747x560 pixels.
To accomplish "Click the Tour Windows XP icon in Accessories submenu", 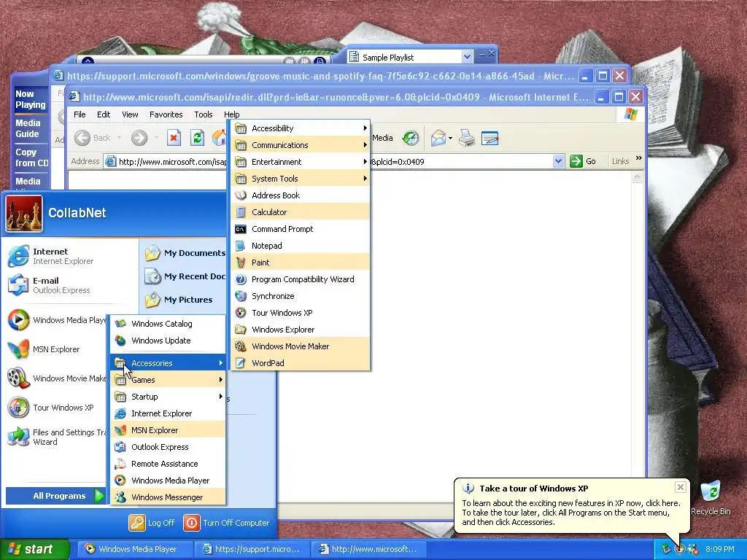I will 241,313.
